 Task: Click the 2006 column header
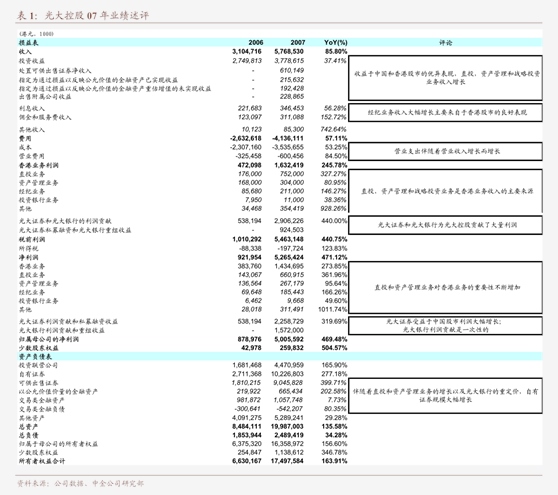(x=256, y=43)
